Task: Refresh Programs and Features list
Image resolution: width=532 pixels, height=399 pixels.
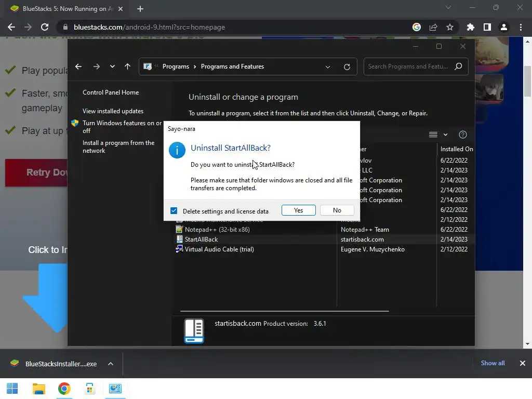Action: pos(347,67)
